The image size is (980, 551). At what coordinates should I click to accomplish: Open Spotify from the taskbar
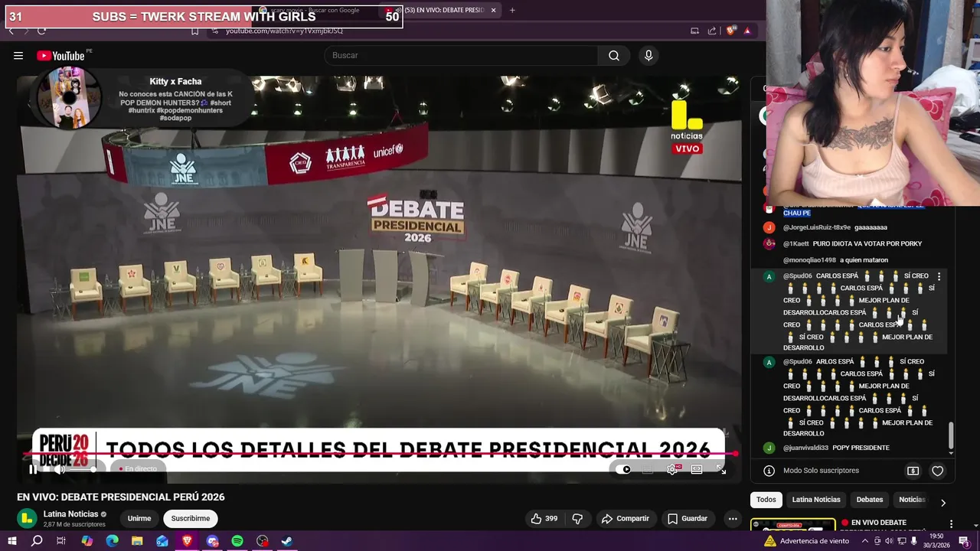237,541
